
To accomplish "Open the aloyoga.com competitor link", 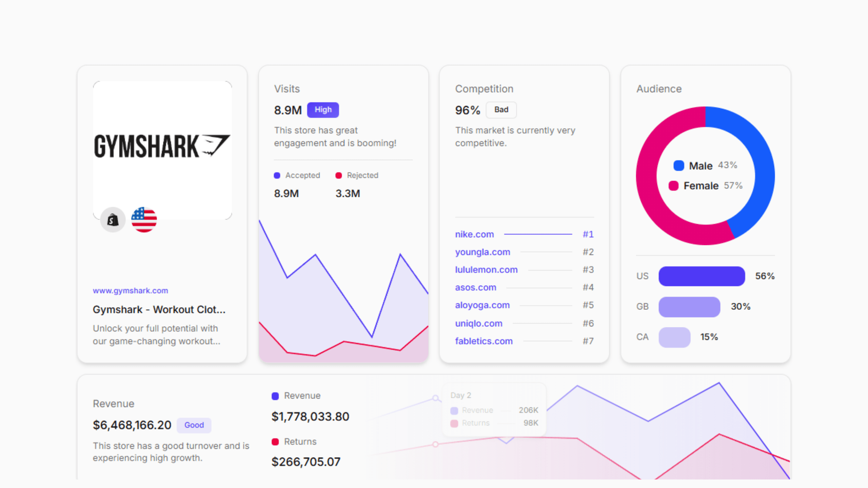I will coord(482,305).
